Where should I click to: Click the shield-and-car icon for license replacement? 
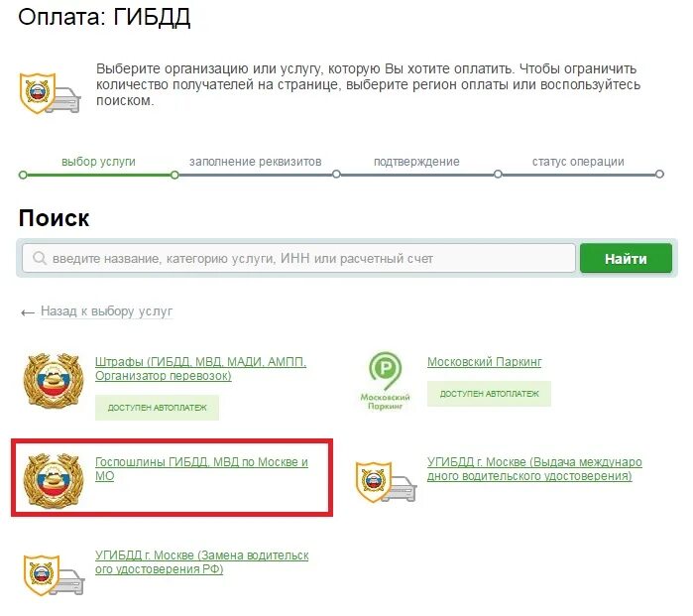click(x=54, y=575)
